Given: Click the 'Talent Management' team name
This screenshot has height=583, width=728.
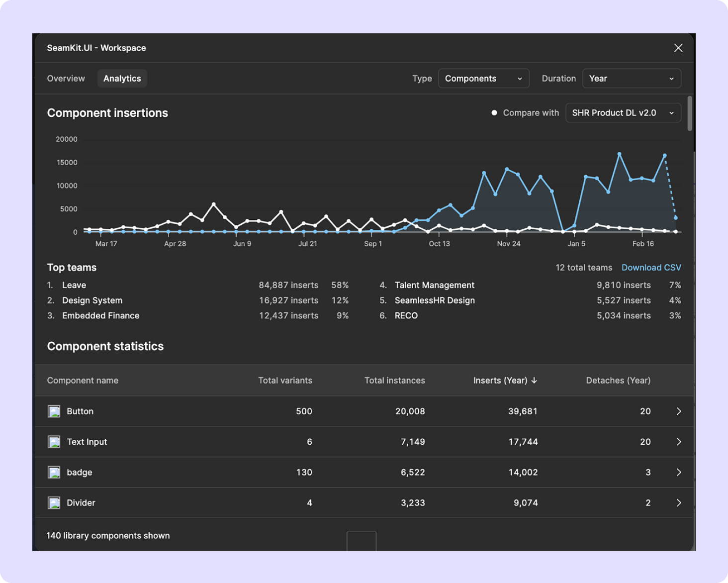Looking at the screenshot, I should (x=435, y=285).
